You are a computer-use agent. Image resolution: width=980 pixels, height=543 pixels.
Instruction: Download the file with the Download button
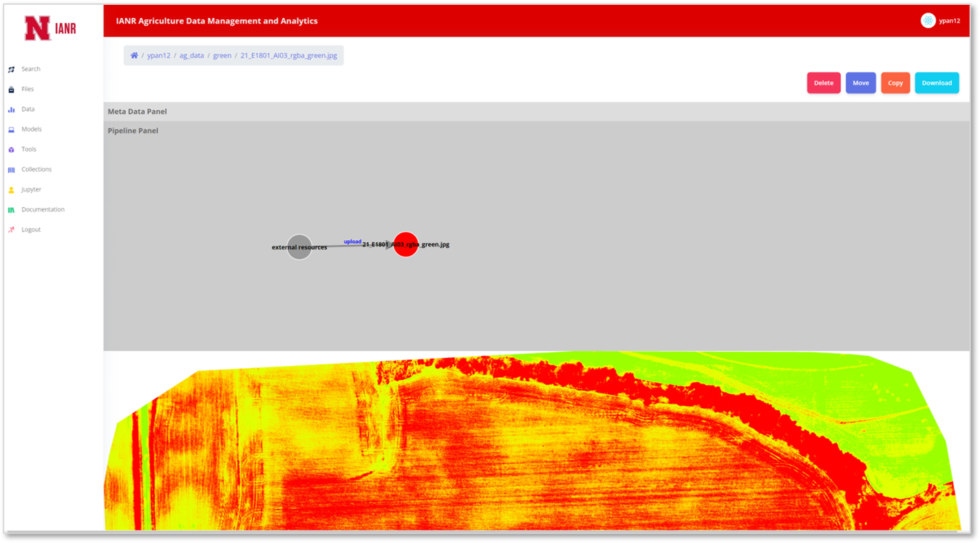click(x=937, y=83)
